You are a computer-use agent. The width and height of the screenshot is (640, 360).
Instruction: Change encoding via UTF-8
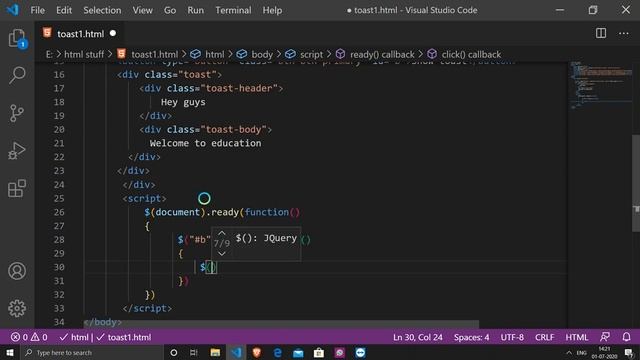(512, 337)
